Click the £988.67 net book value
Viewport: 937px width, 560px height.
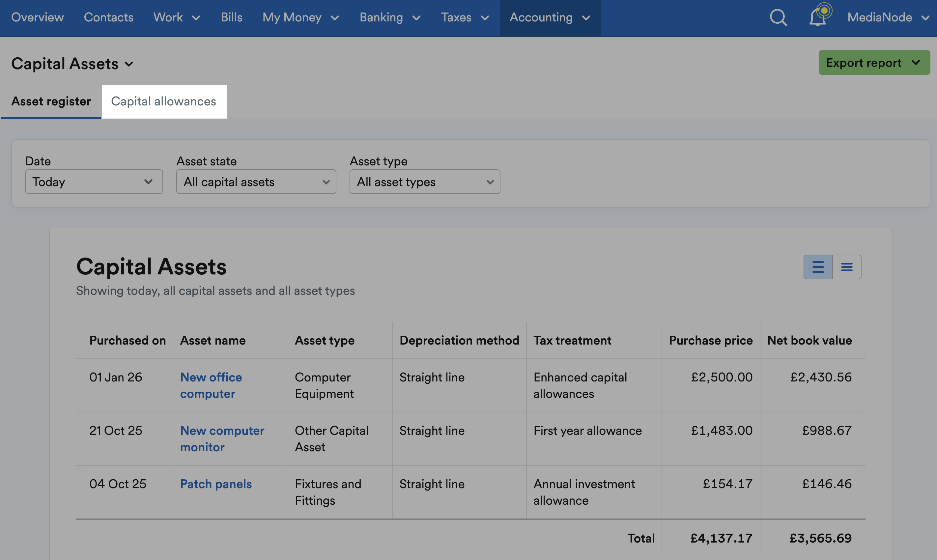point(827,431)
